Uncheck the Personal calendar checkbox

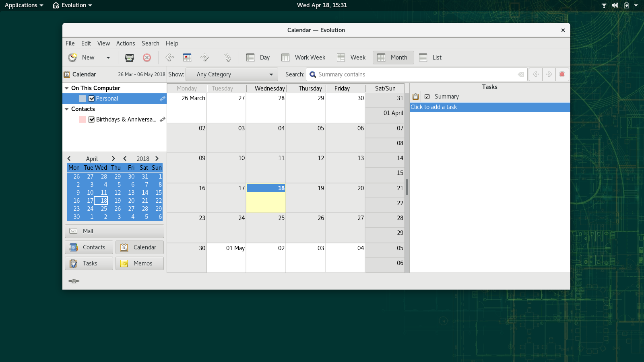92,99
